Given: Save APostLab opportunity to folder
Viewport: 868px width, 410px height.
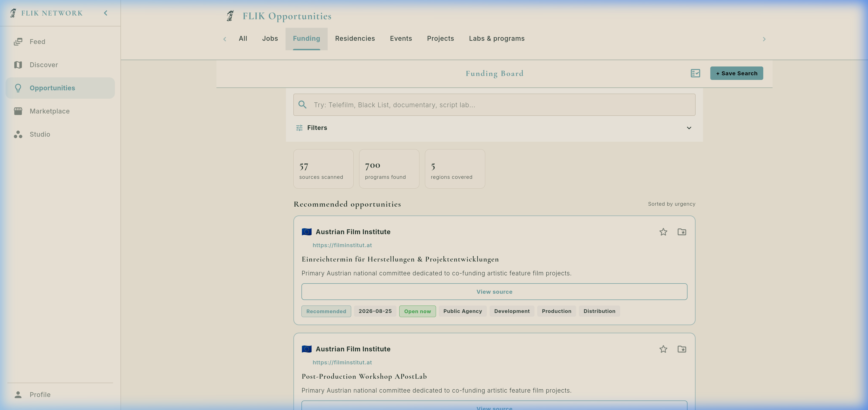Looking at the screenshot, I should [x=682, y=349].
